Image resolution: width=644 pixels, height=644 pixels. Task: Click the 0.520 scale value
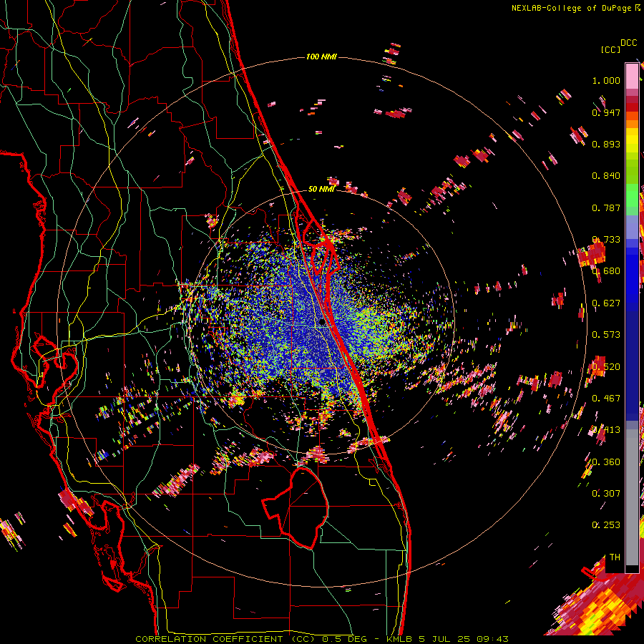click(x=606, y=367)
